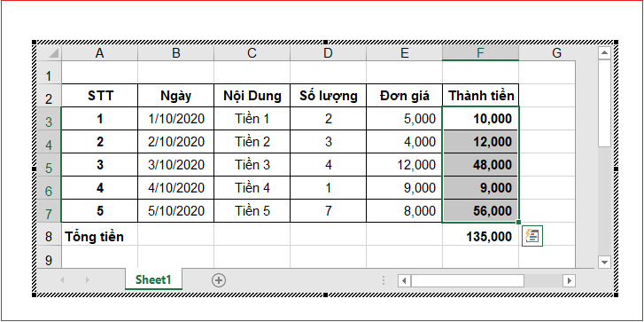Select the Nội Dung header cell
The width and height of the screenshot is (644, 322).
[252, 96]
